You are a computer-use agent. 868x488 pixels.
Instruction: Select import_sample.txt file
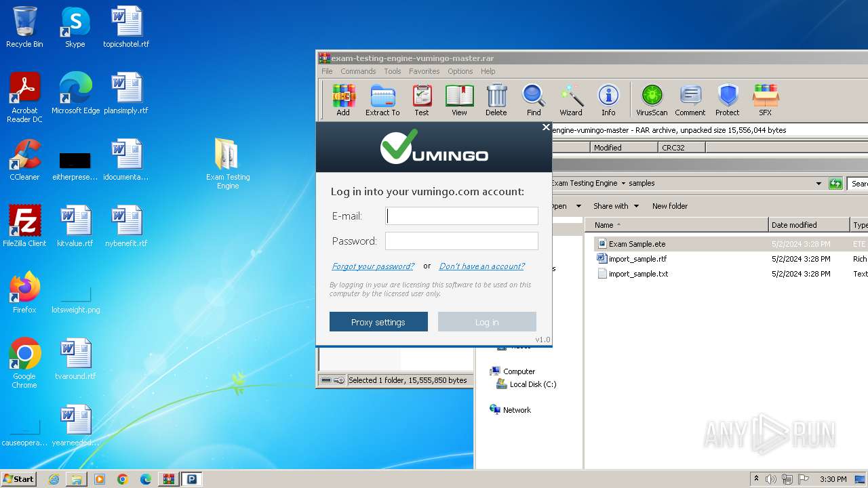[631, 274]
